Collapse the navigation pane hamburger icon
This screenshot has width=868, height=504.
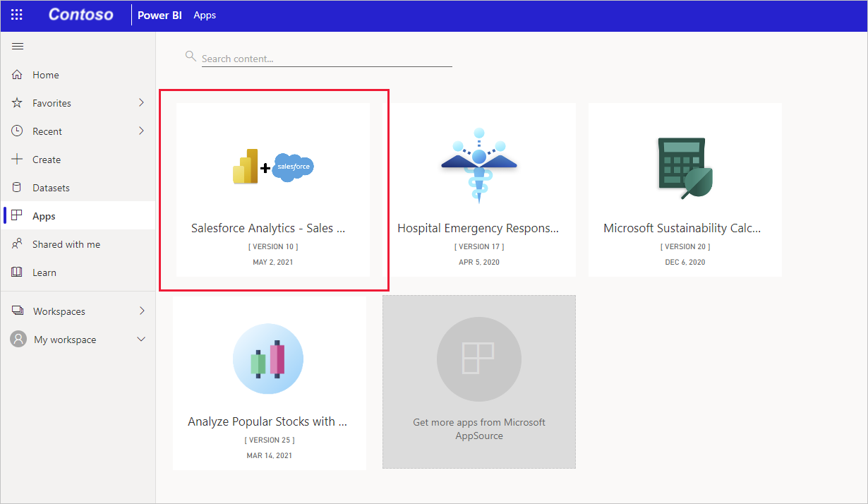pos(18,47)
